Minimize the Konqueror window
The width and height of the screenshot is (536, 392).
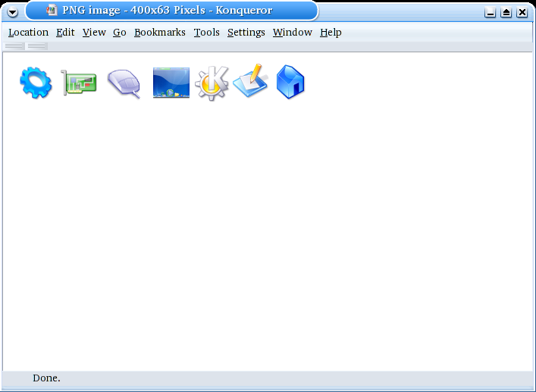491,12
